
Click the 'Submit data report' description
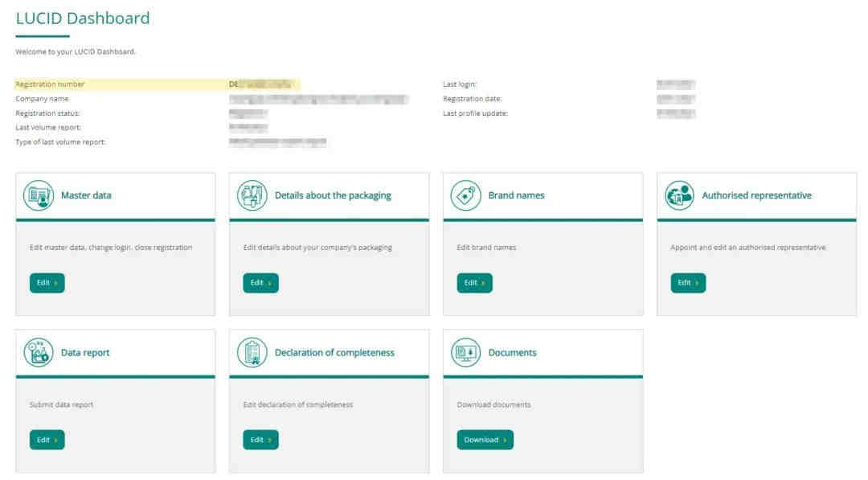click(61, 404)
